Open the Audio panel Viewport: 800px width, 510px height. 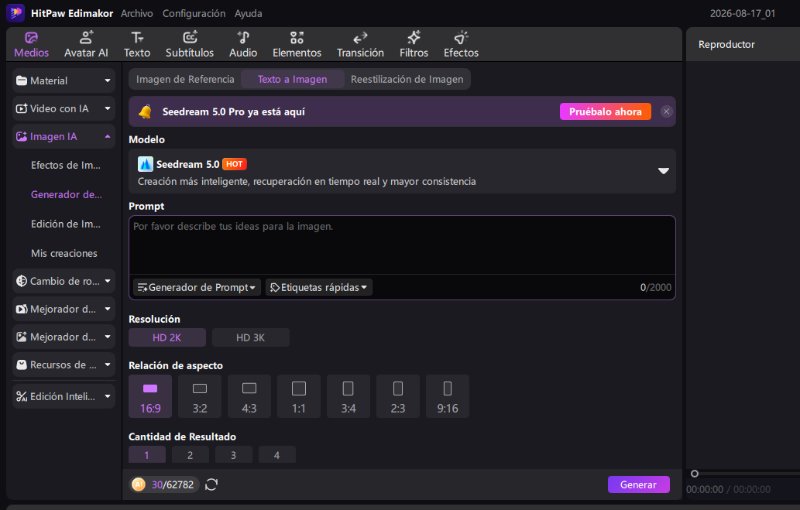(x=243, y=45)
